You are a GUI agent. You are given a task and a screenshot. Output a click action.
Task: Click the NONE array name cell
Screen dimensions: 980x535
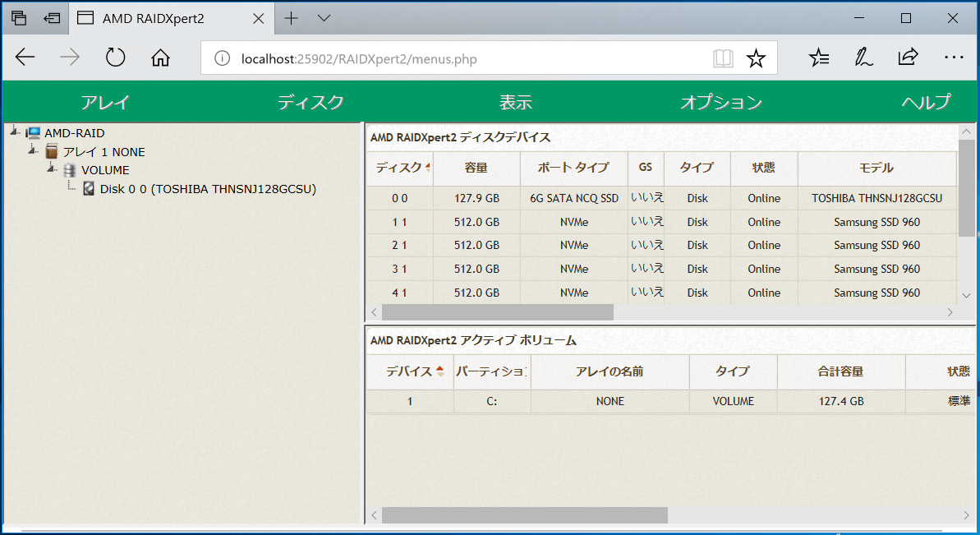coord(610,401)
